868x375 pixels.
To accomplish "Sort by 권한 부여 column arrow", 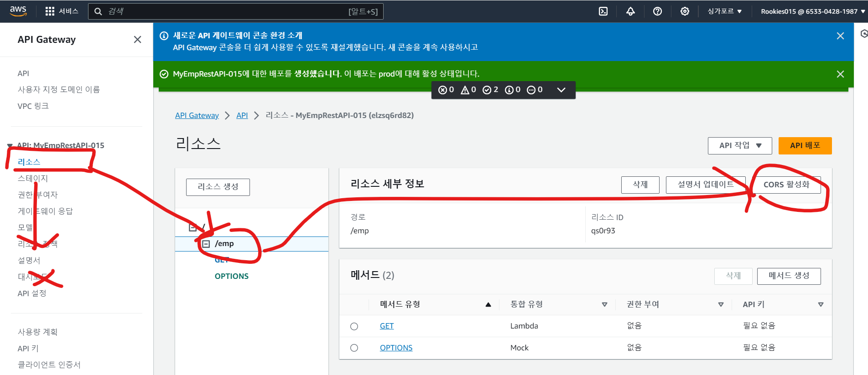I will click(721, 304).
